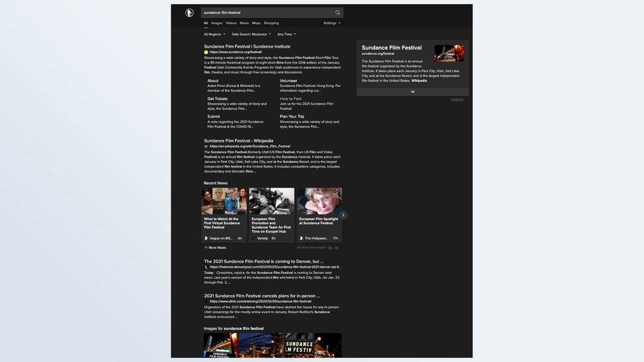Expand the info panel with the chevron
The image size is (644, 362).
coord(412,92)
